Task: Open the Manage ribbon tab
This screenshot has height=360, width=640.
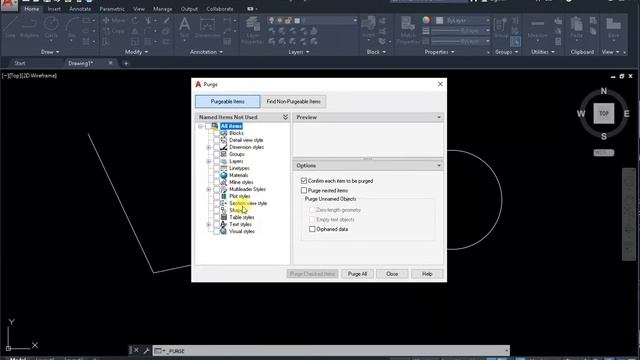Action: coord(162,9)
